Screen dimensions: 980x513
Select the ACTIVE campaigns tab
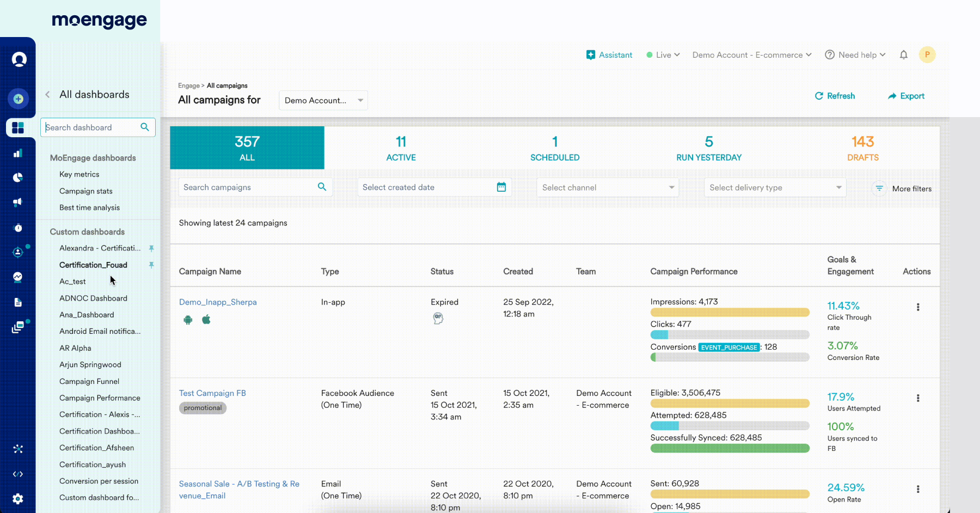(401, 148)
